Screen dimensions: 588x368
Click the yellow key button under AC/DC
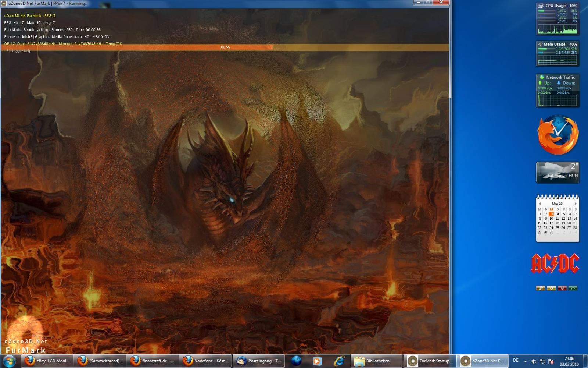point(540,288)
